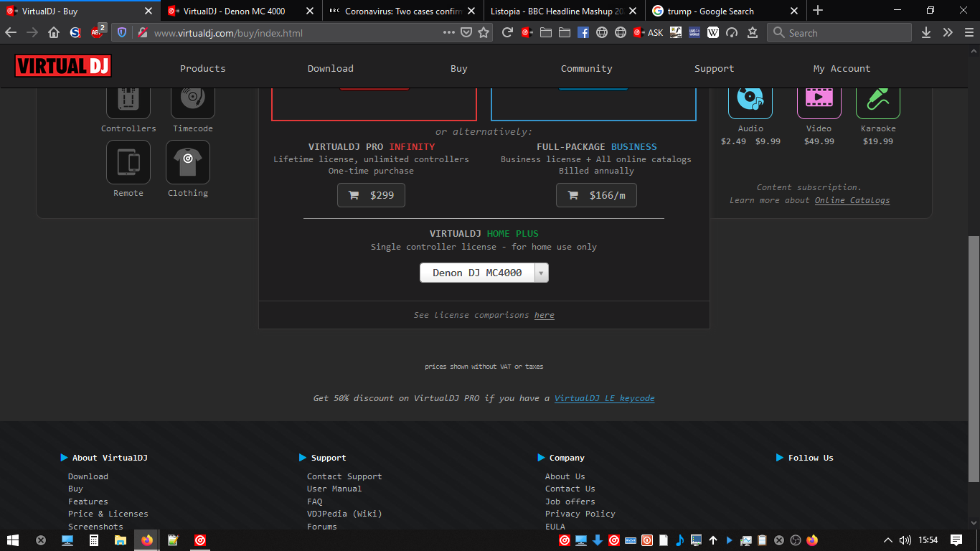
Task: Open the Support menu
Action: 715,69
